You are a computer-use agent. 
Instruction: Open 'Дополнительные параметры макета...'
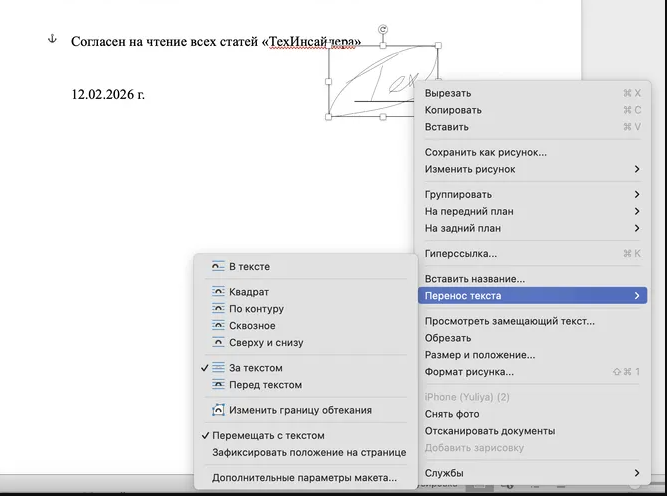(304, 478)
